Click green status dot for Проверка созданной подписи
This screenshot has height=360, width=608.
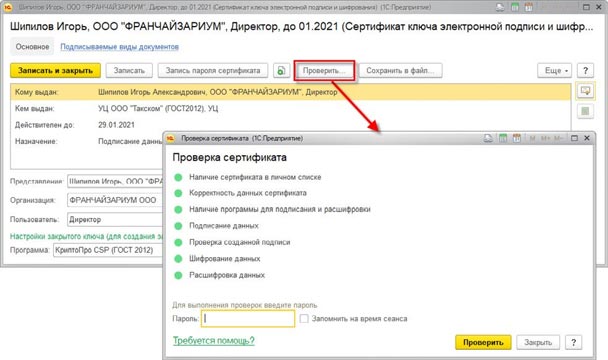coord(178,242)
